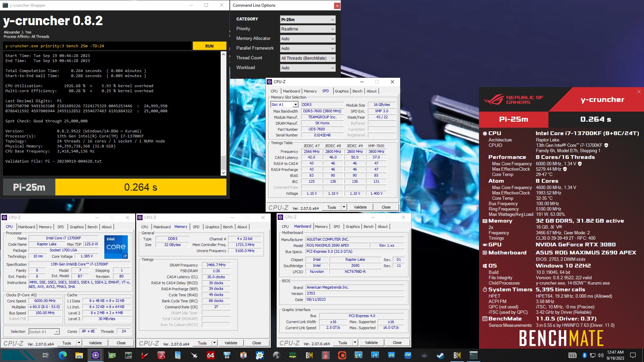The height and width of the screenshot is (362, 644).
Task: Close the Command Line Options window
Action: [x=337, y=6]
